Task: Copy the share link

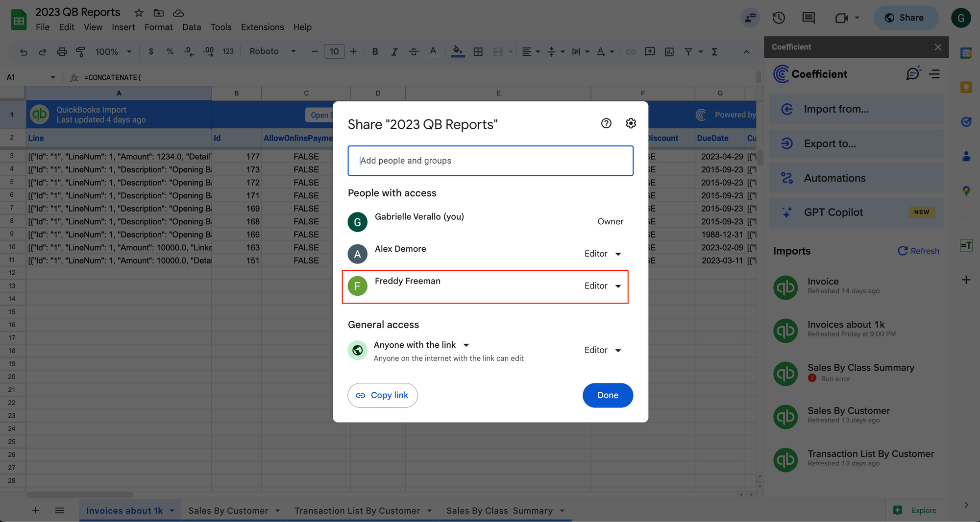Action: (x=383, y=395)
